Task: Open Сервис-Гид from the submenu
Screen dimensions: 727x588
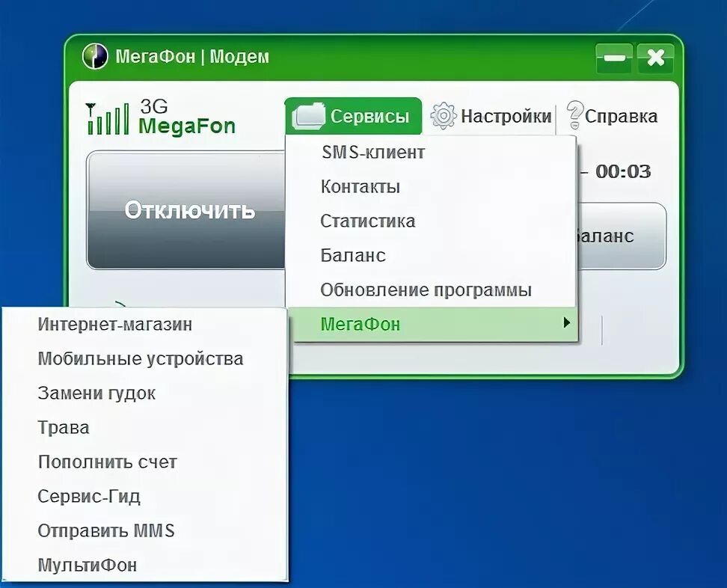Action: click(x=144, y=496)
